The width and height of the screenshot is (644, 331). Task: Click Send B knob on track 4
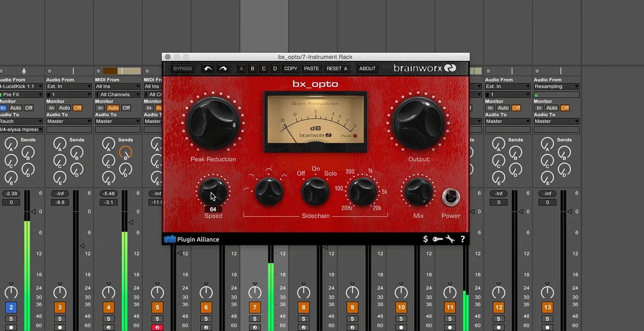(x=125, y=152)
